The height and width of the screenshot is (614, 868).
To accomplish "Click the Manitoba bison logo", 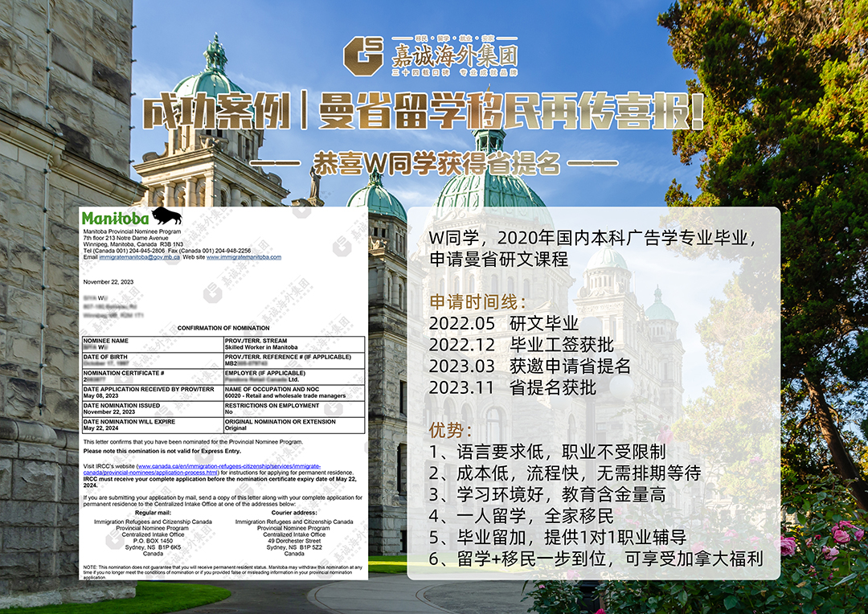I will pos(166,216).
